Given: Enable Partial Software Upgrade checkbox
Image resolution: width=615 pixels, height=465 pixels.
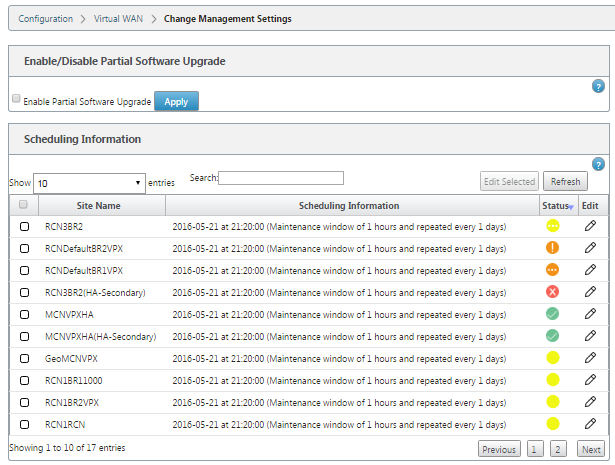Looking at the screenshot, I should 16,98.
